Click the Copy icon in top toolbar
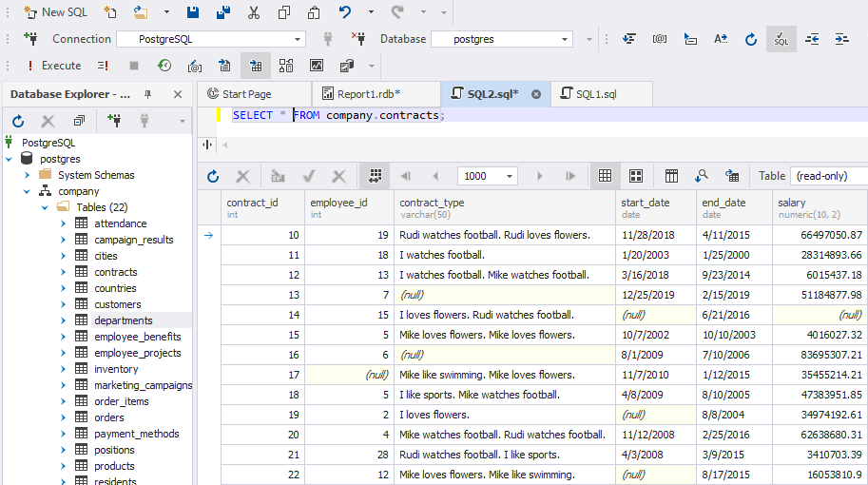This screenshot has width=868, height=485. tap(284, 12)
